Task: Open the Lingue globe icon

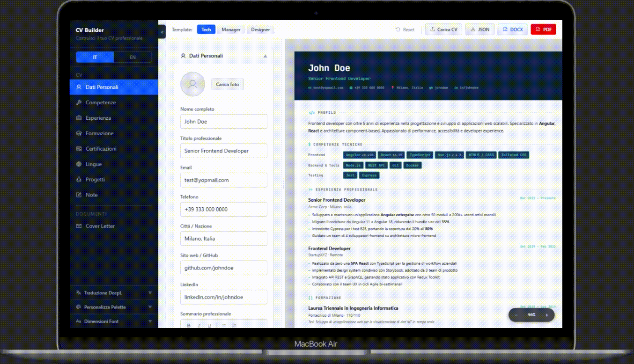Action: pyautogui.click(x=79, y=164)
